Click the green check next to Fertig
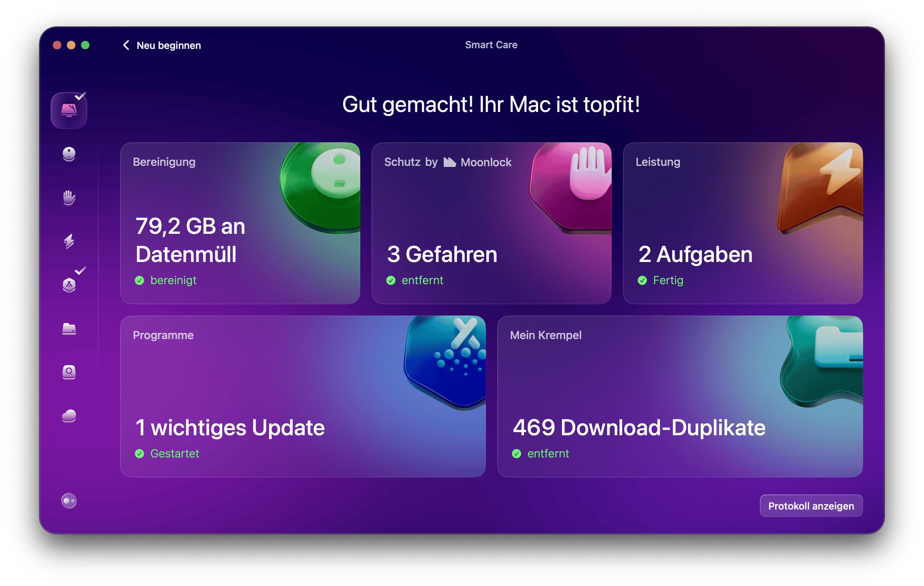 tap(642, 281)
